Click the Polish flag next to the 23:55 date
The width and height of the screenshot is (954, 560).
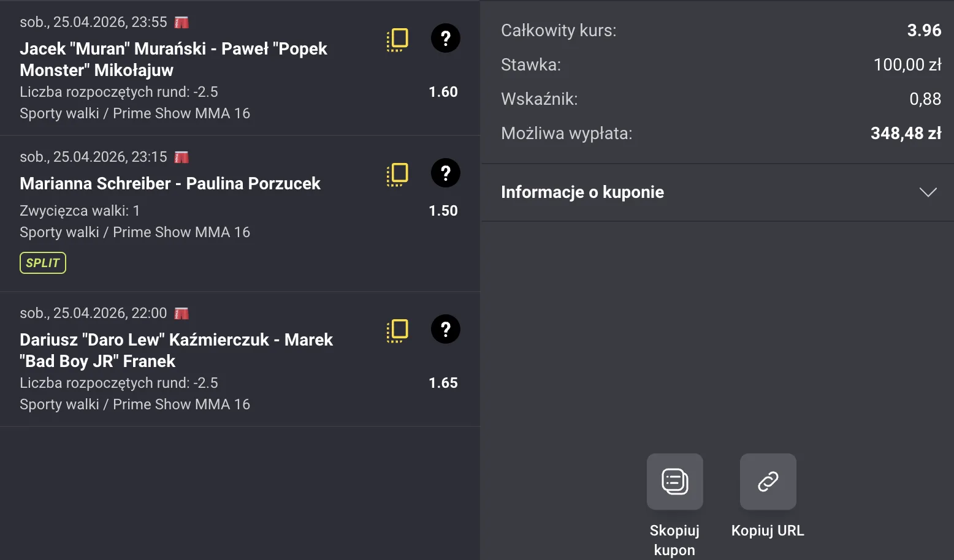pyautogui.click(x=181, y=21)
